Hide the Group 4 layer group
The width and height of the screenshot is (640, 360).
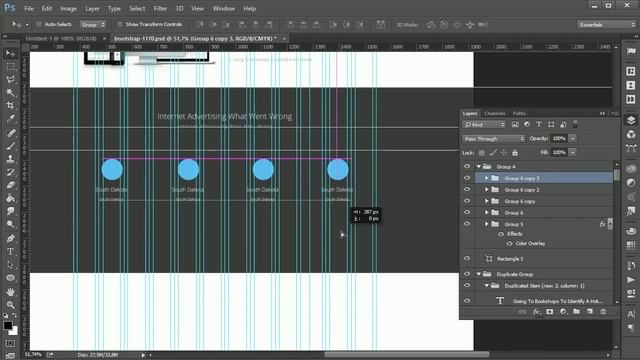[467, 167]
